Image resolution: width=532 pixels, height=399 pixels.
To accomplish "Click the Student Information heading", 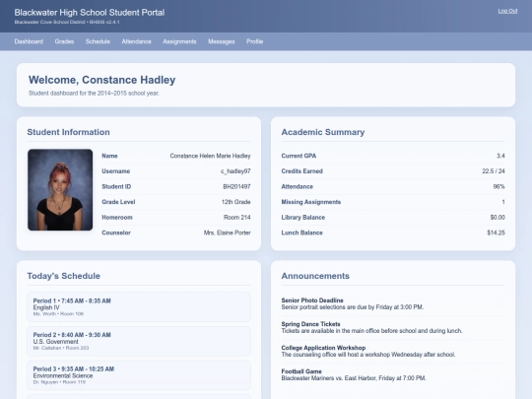I will (x=68, y=132).
